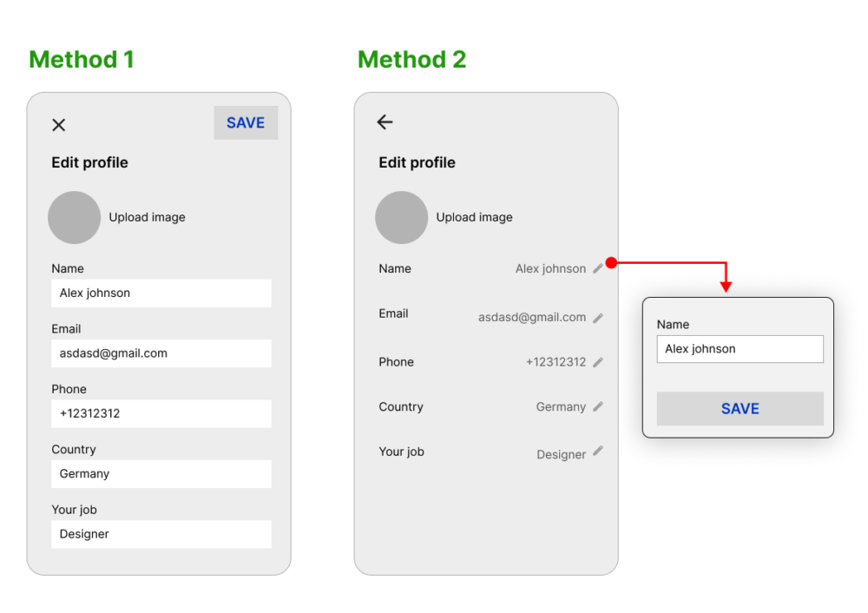Viewport: 868px width, 613px height.
Task: Click the pencil icon next to Designer
Action: pos(598,452)
